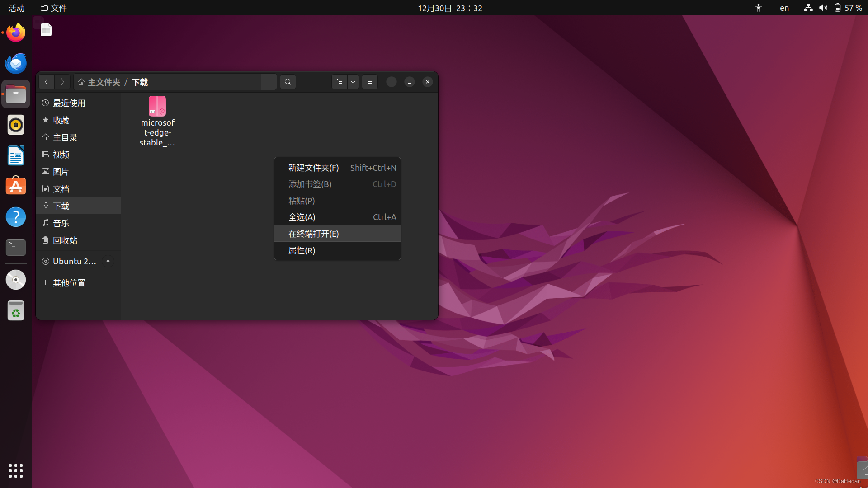Image resolution: width=868 pixels, height=488 pixels.
Task: Open 其他位置 in sidebar
Action: pos(69,283)
